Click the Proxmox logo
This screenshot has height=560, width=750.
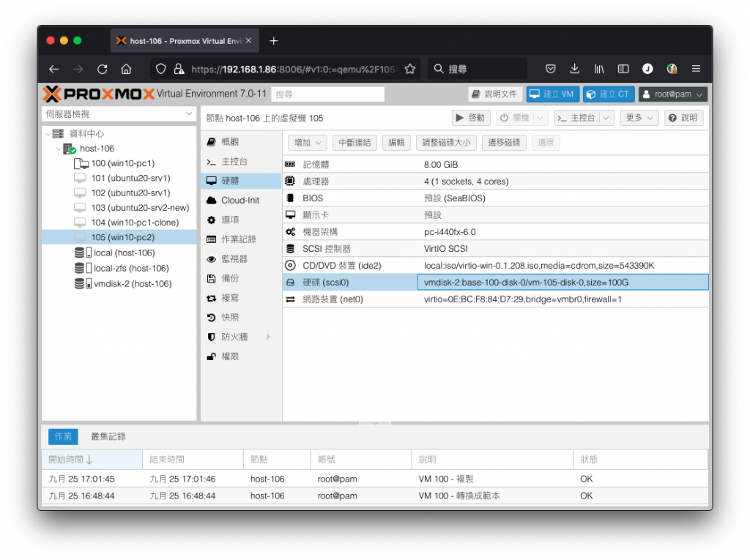[99, 94]
